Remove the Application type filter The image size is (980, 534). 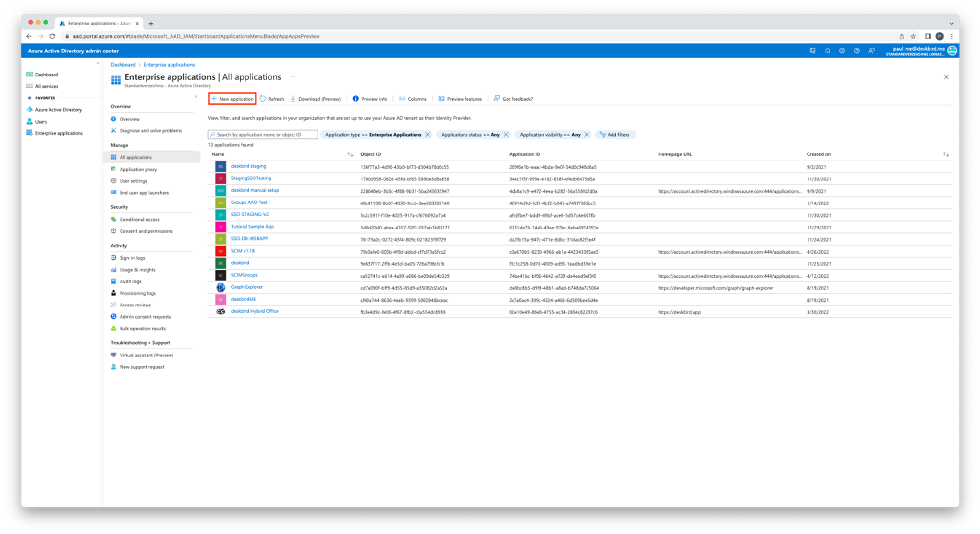pyautogui.click(x=427, y=135)
